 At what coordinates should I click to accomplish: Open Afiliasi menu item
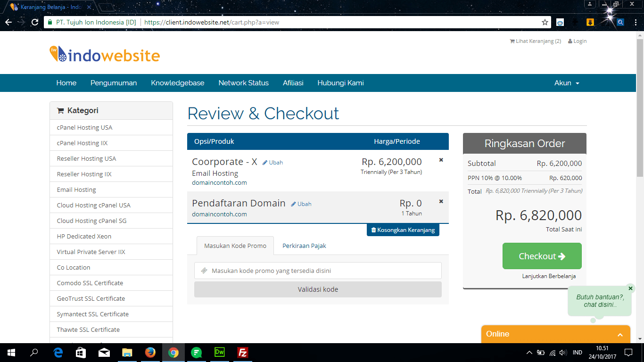[293, 83]
